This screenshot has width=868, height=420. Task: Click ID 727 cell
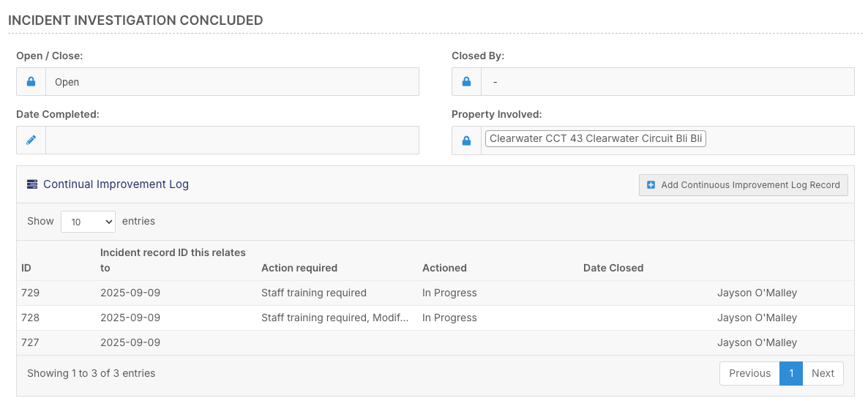31,342
